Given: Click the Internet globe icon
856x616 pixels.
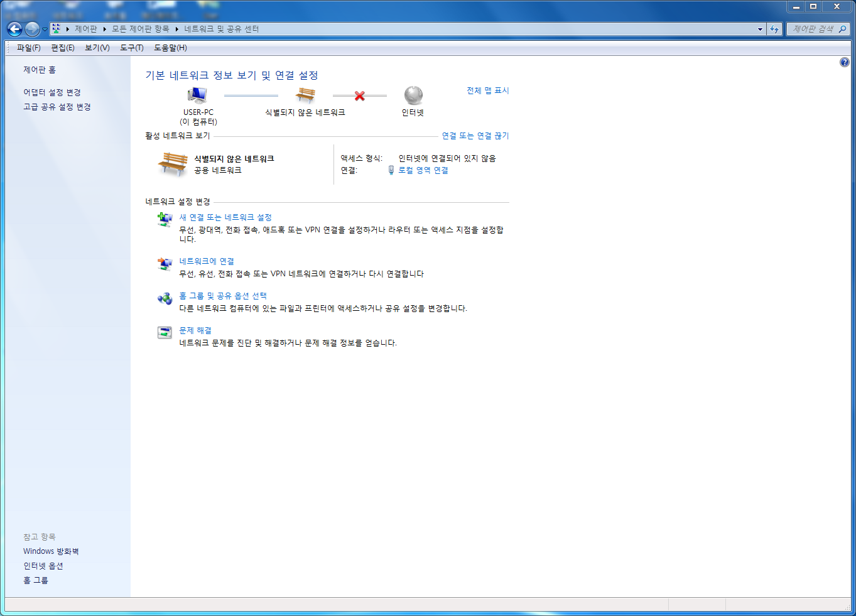Looking at the screenshot, I should (x=413, y=95).
